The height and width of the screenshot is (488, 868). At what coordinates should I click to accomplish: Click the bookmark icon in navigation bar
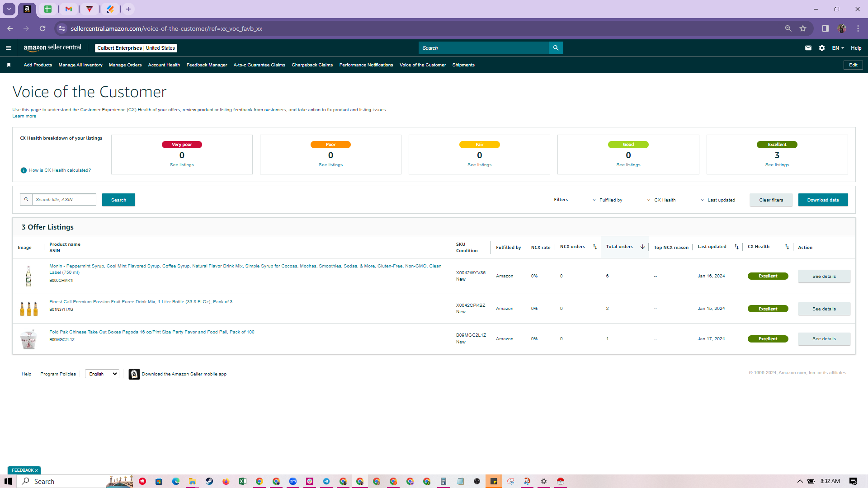click(x=9, y=65)
